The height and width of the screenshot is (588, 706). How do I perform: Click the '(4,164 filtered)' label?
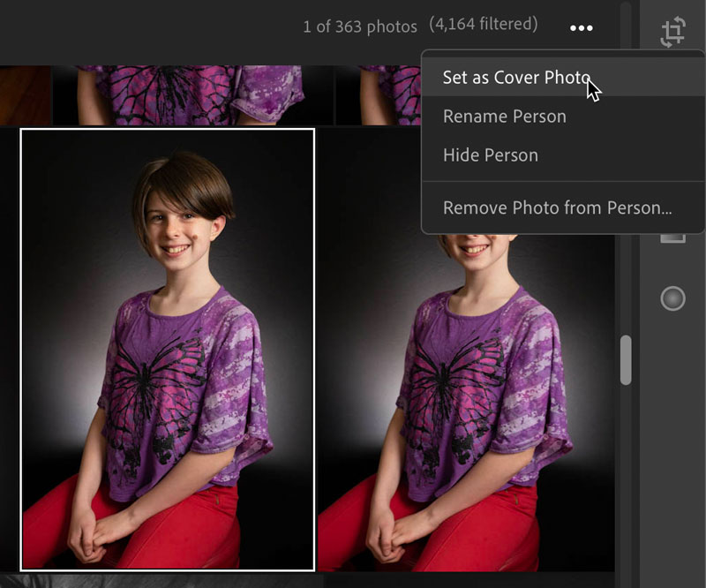tap(483, 24)
